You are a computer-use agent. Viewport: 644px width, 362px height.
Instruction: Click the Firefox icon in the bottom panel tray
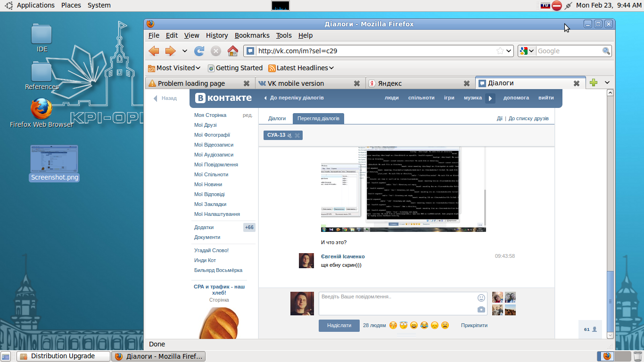pyautogui.click(x=607, y=356)
